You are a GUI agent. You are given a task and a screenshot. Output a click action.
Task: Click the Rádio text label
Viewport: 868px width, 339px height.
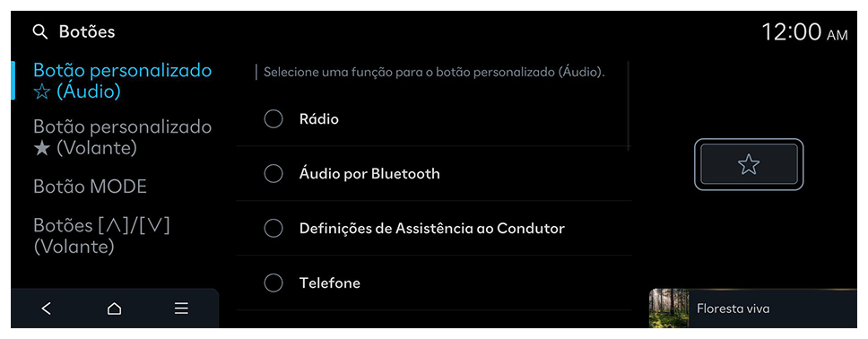click(319, 119)
